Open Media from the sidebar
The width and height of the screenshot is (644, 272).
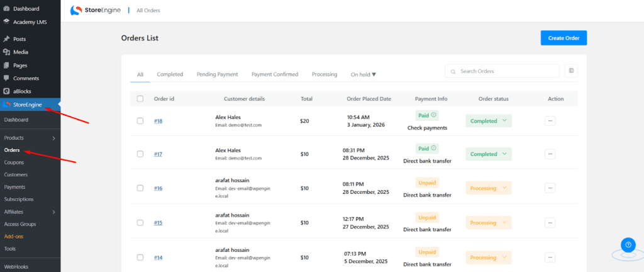[20, 52]
